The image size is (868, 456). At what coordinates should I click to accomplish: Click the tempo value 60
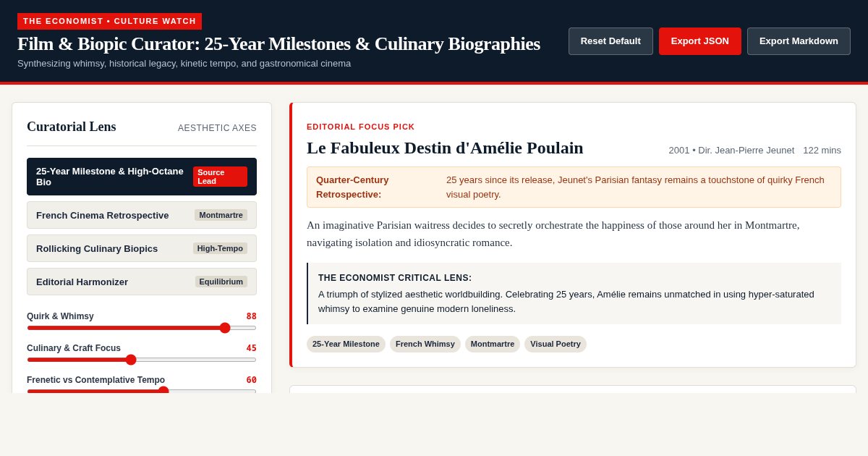tap(251, 380)
